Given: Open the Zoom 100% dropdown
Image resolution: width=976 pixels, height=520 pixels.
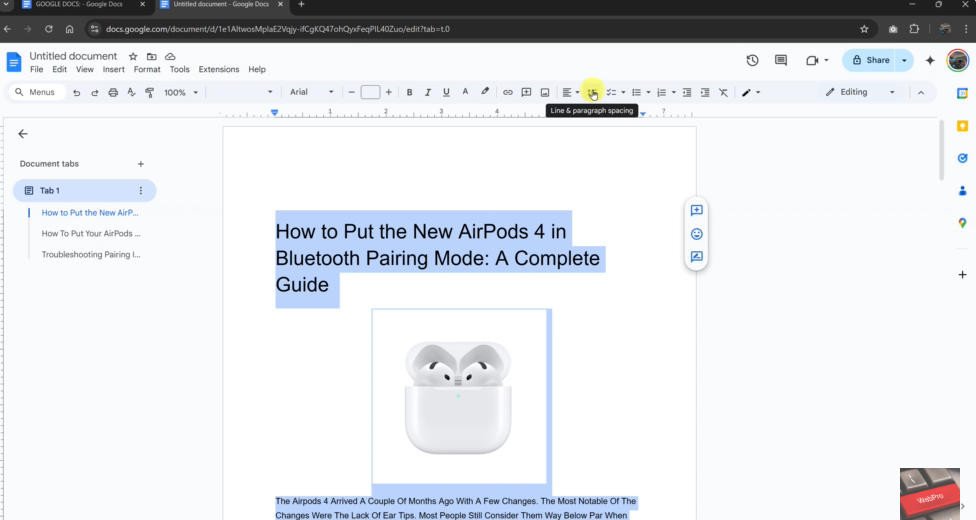Looking at the screenshot, I should tap(181, 92).
